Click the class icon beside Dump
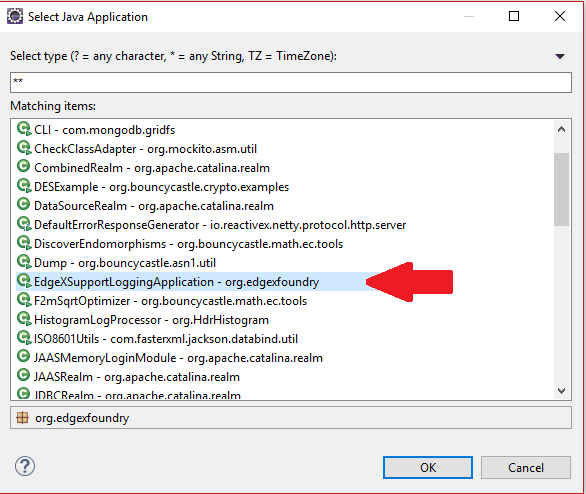 (24, 262)
